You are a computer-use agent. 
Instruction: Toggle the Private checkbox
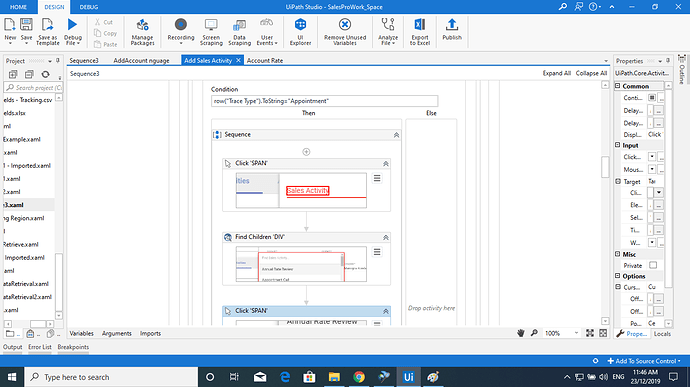tap(653, 265)
